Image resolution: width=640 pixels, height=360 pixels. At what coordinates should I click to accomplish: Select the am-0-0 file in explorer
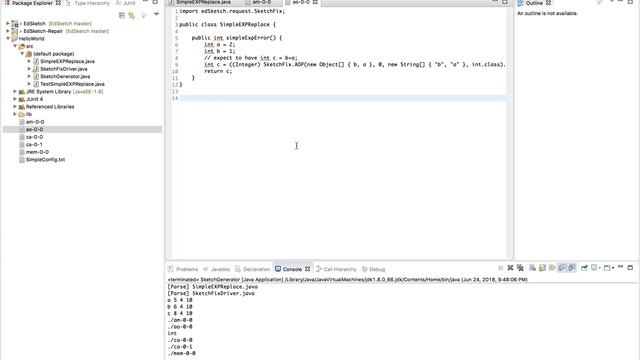[35, 122]
